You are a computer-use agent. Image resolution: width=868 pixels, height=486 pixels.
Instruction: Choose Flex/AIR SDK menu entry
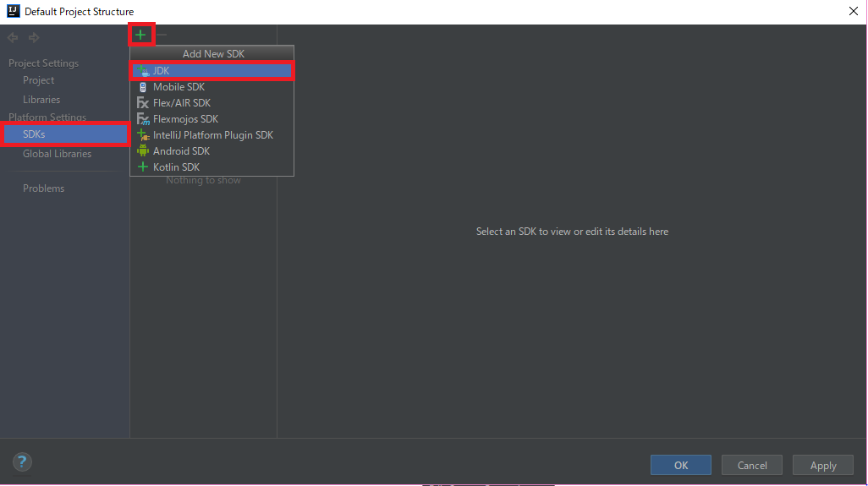coord(212,103)
